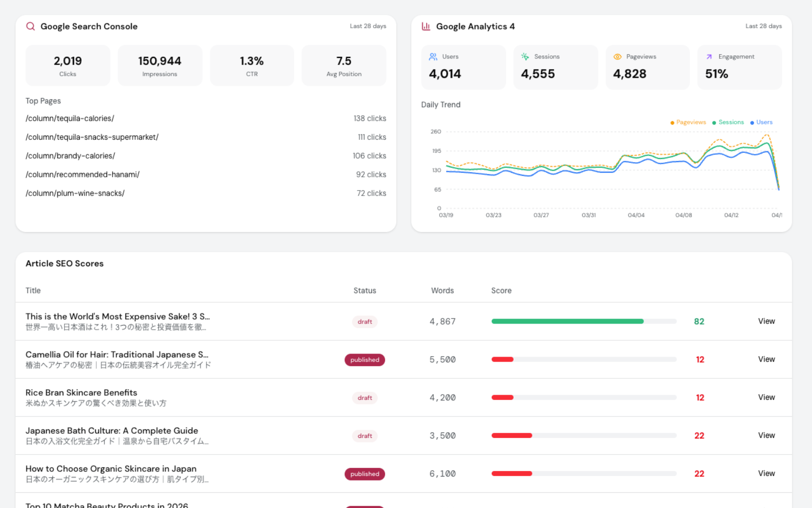Click the 6,100 word count
The width and height of the screenshot is (812, 508).
click(443, 474)
